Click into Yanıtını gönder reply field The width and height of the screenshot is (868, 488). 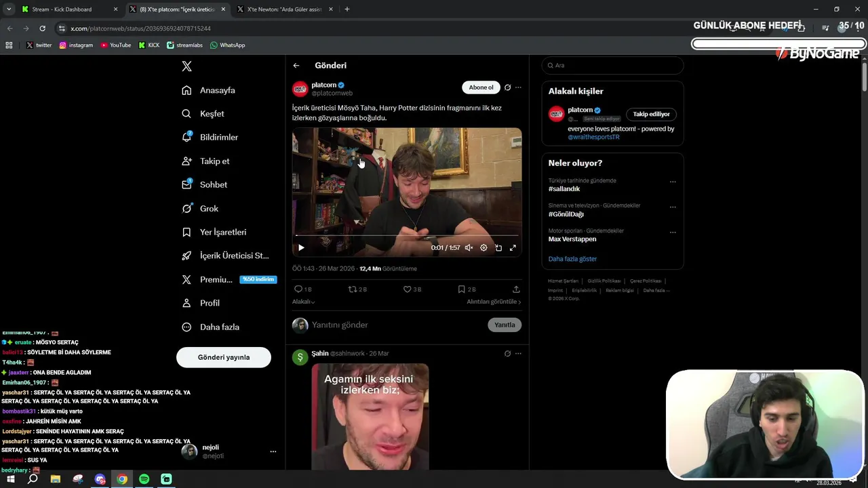(x=397, y=325)
